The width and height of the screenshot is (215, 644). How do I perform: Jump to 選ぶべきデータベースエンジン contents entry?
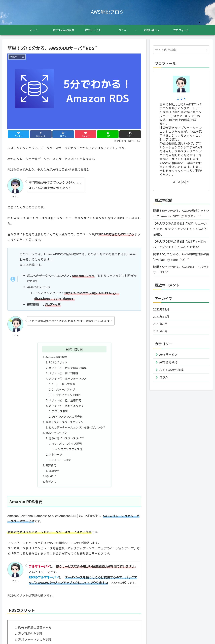point(64,422)
